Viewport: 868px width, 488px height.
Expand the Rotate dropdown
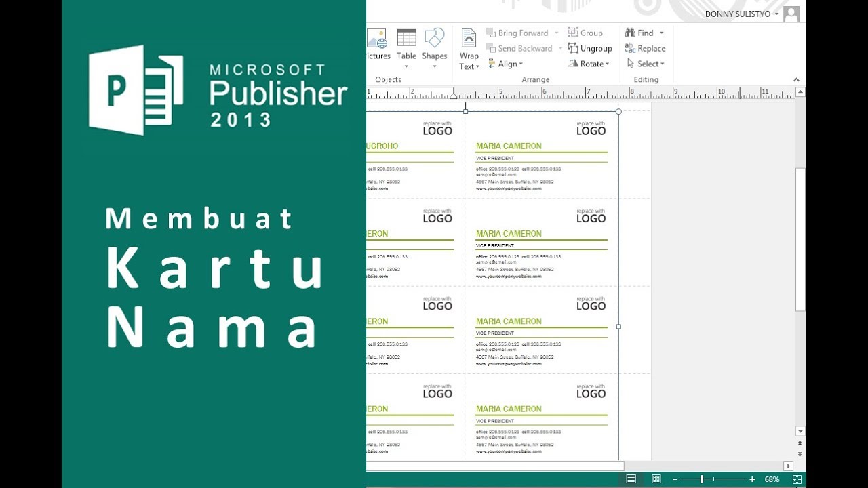(x=607, y=64)
